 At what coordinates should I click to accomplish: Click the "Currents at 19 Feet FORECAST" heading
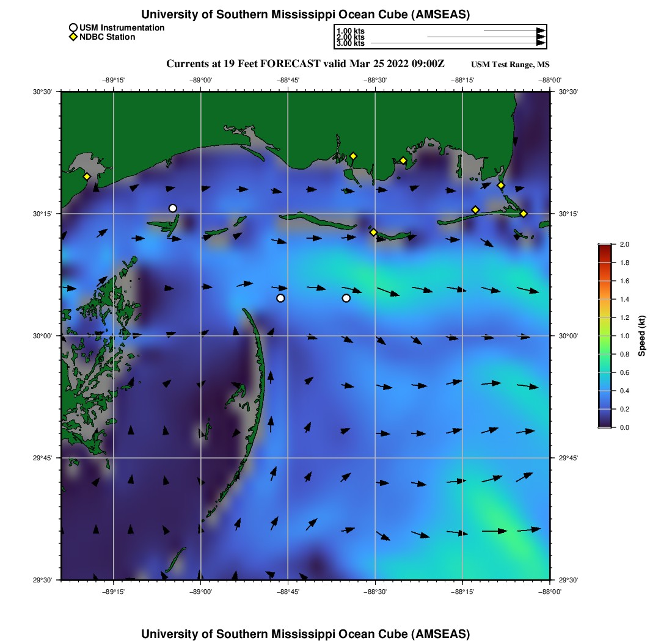click(x=243, y=64)
